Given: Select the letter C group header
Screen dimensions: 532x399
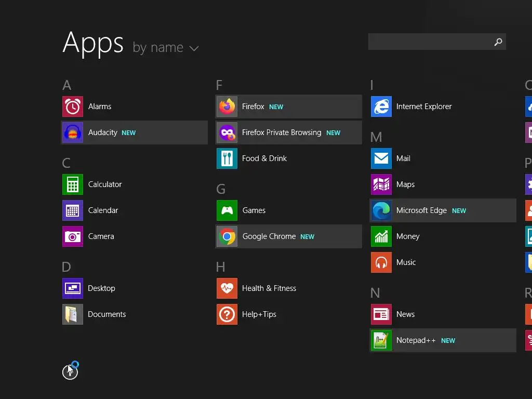Looking at the screenshot, I should (x=66, y=163).
